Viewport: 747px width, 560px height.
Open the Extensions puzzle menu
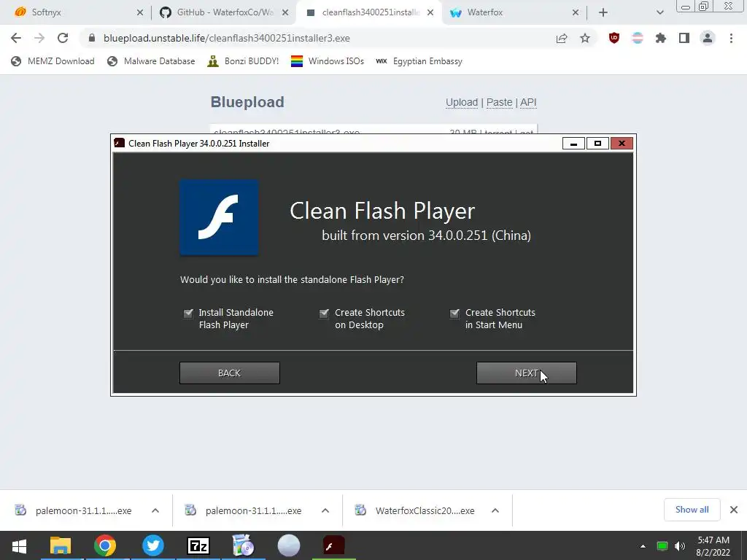661,38
